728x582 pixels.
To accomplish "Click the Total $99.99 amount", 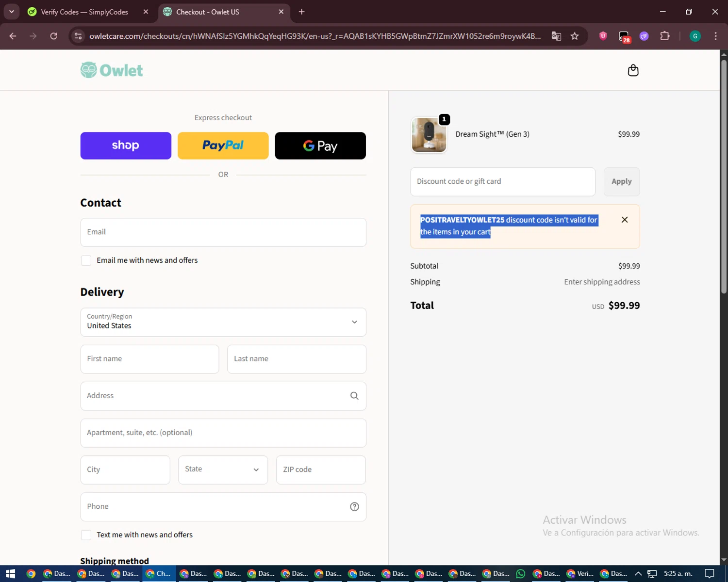I will click(x=624, y=306).
